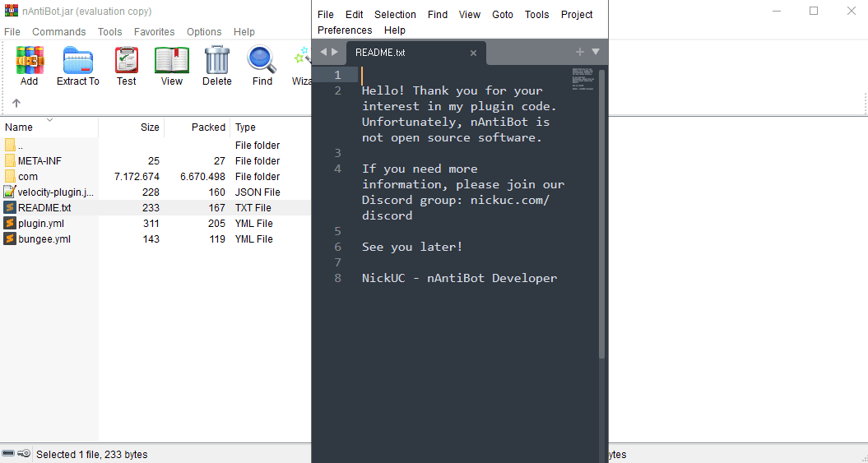Click the disk drive icon in status bar
The width and height of the screenshot is (868, 463).
tap(8, 454)
